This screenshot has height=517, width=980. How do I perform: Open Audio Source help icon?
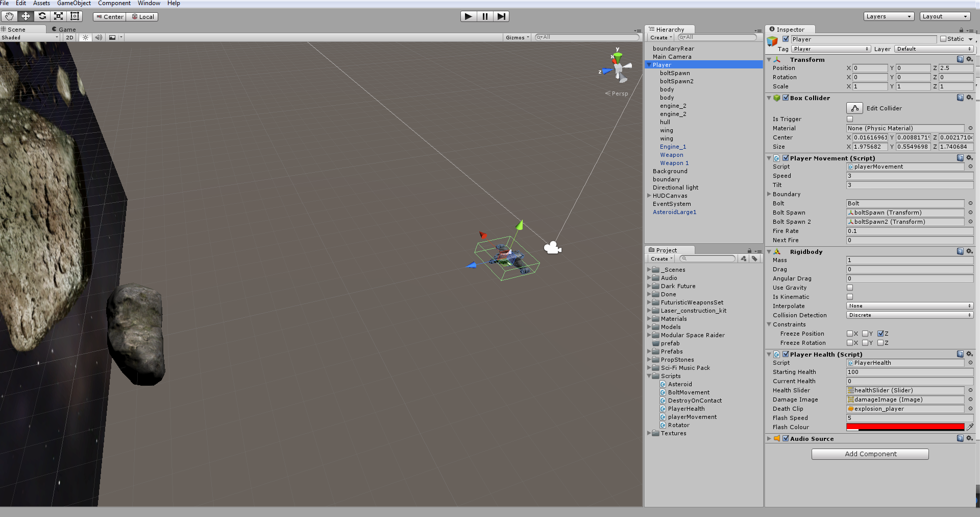[x=960, y=438]
